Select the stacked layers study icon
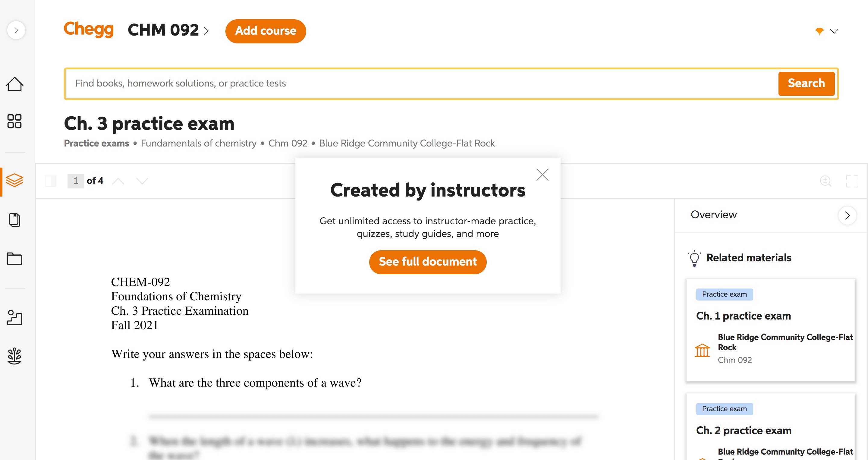The image size is (868, 460). pyautogui.click(x=14, y=180)
